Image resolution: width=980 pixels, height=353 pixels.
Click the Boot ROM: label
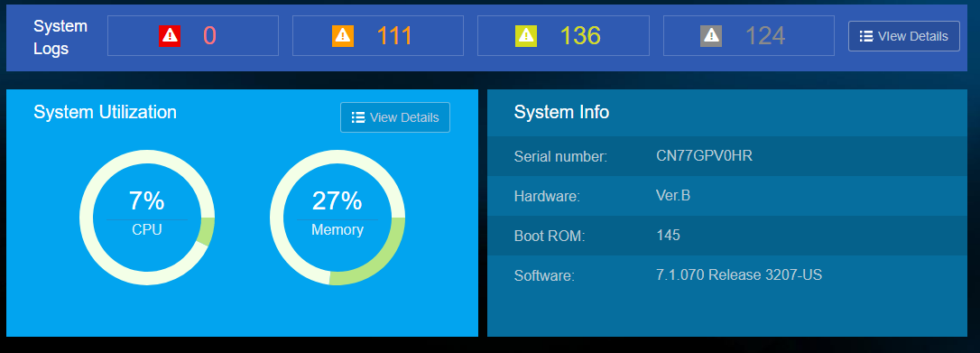(x=550, y=237)
